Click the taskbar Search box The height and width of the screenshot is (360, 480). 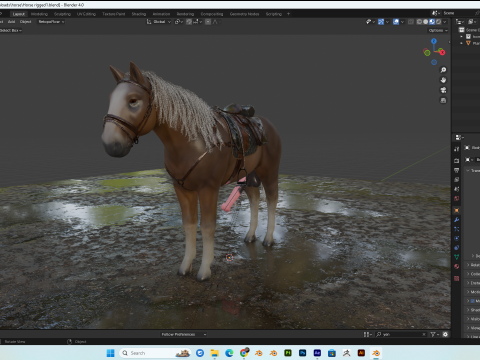coord(155,353)
